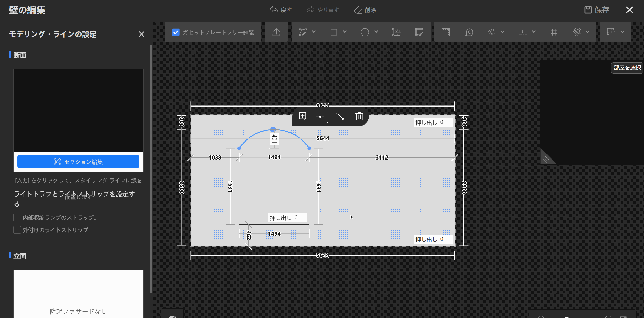This screenshot has height=318, width=644.
Task: Click 部屋を選択 room select button
Action: [627, 68]
